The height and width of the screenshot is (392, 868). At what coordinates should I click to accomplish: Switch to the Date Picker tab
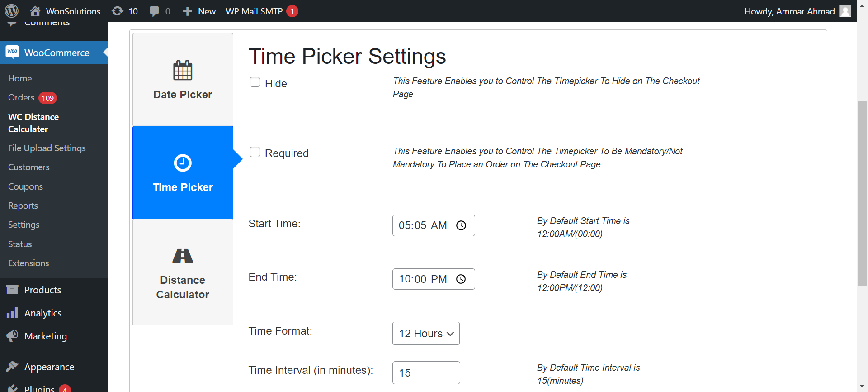(x=182, y=94)
